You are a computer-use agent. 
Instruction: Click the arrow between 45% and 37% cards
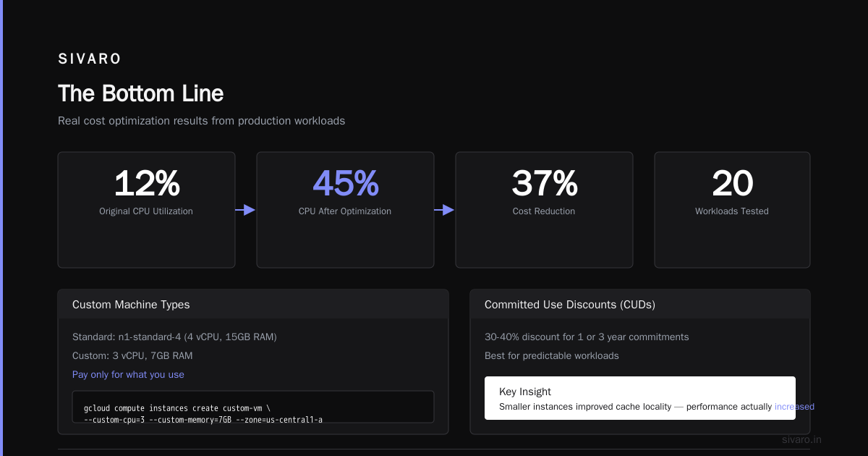tap(444, 210)
